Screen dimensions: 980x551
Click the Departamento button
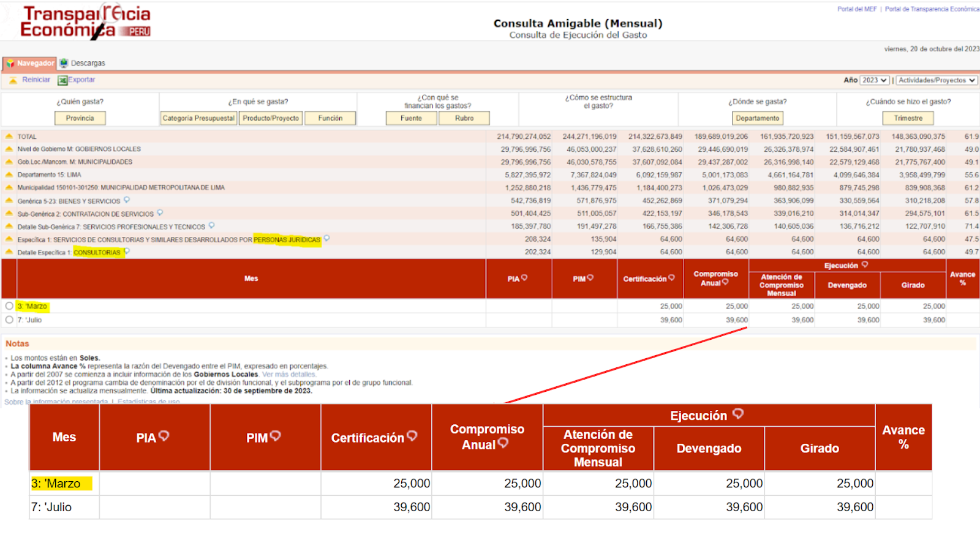pos(758,118)
